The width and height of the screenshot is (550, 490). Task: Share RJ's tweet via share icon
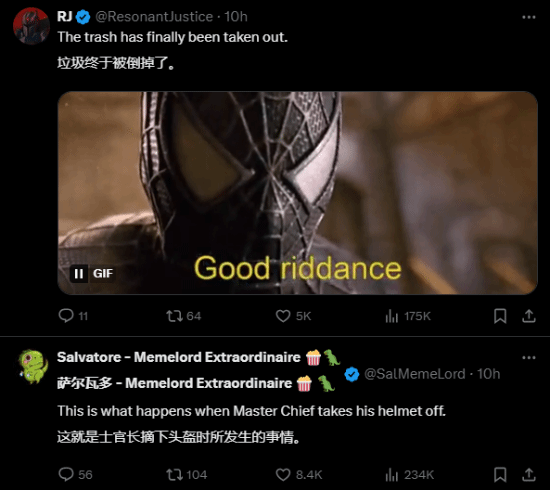coord(529,316)
